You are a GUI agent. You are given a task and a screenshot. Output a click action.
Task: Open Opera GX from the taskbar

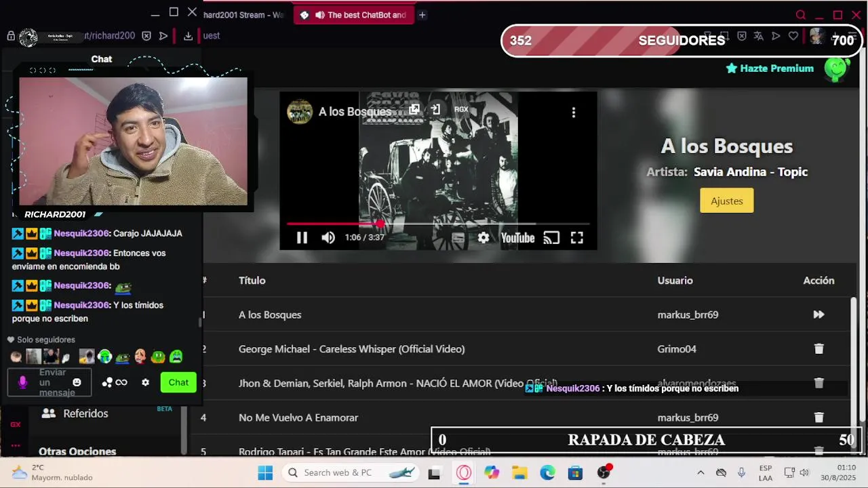[464, 473]
